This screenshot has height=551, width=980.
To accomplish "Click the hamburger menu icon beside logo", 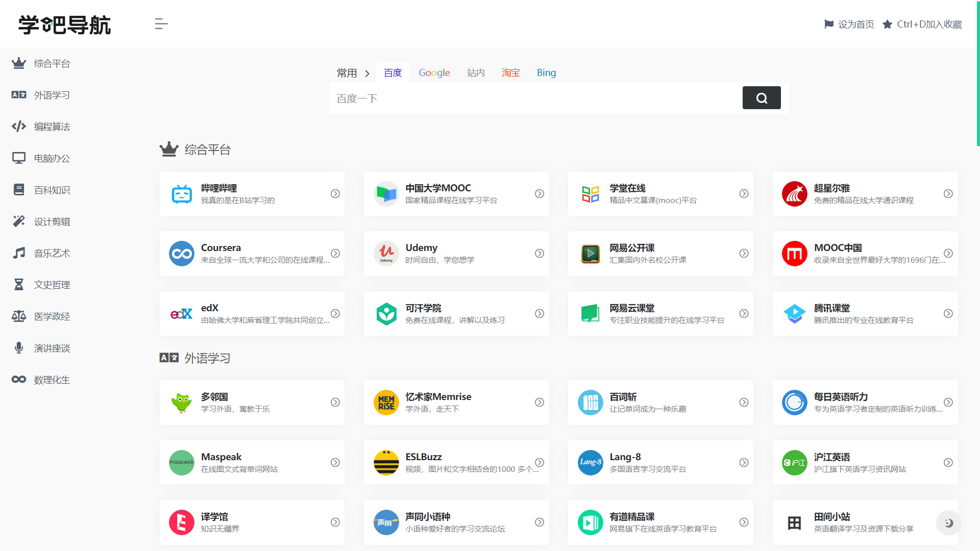I will (x=161, y=24).
